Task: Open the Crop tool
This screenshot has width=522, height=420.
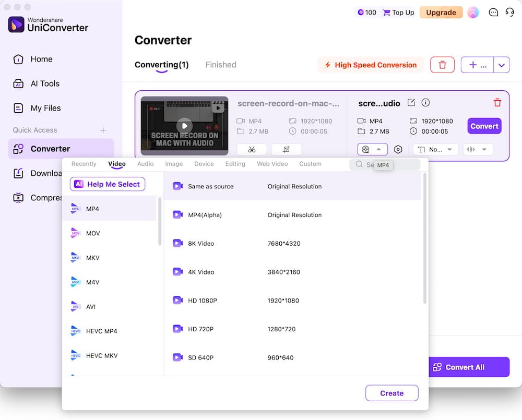Action: [286, 149]
